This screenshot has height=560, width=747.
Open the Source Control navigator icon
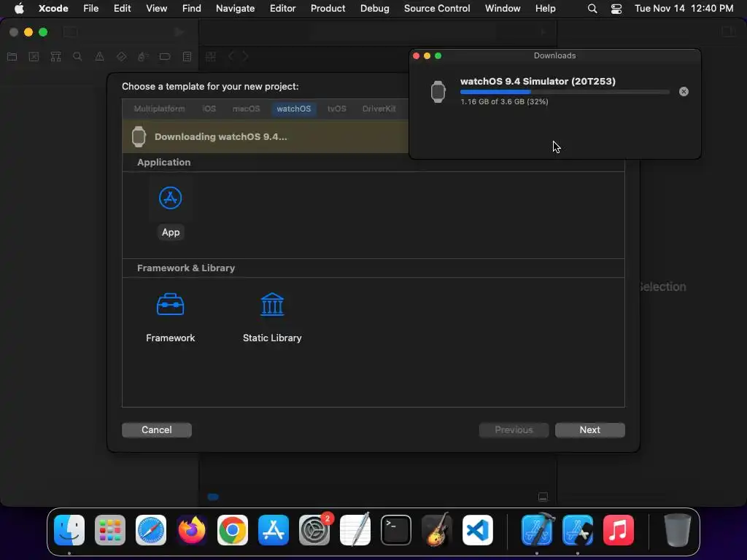coord(34,57)
